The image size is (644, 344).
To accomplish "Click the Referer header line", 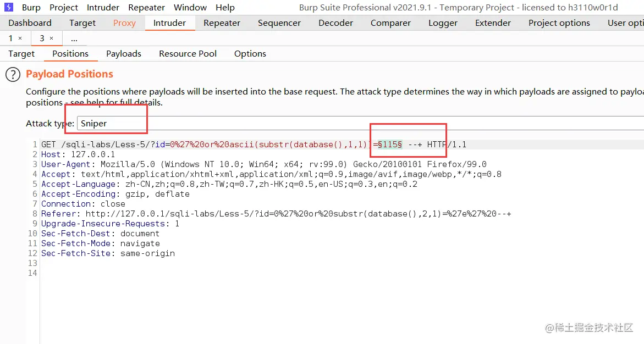I will tap(276, 213).
